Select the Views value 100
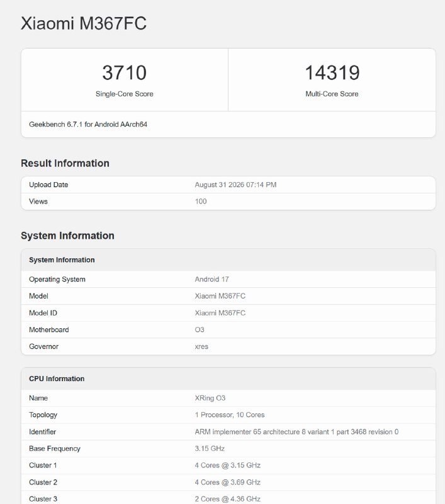 (x=201, y=202)
